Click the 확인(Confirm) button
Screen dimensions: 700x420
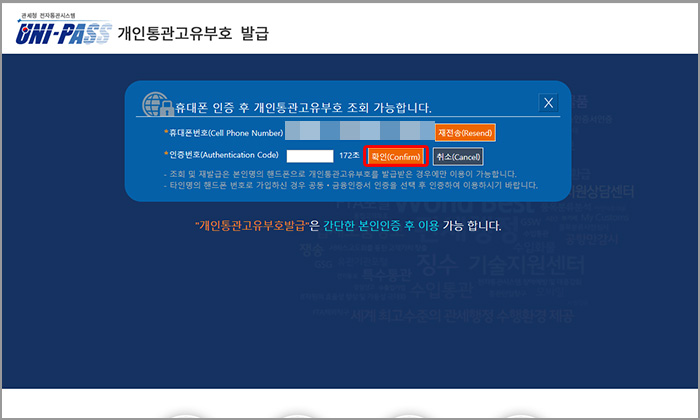396,157
